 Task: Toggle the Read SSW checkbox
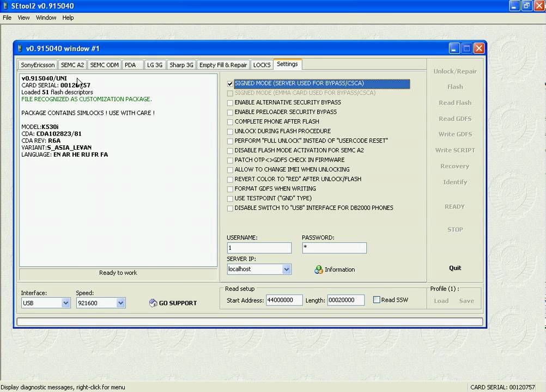click(x=377, y=300)
